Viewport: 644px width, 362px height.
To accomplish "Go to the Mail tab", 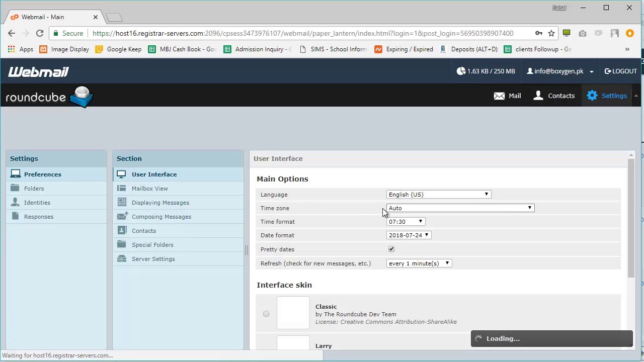I will click(x=507, y=96).
